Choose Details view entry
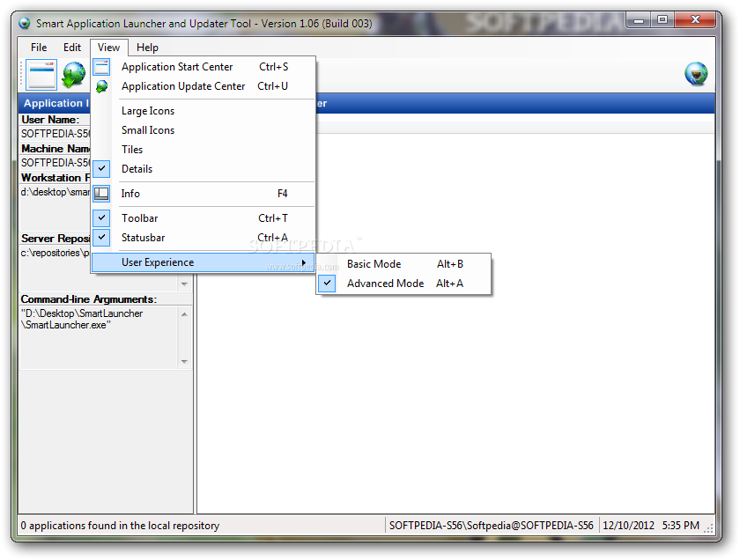Screen dimensions: 740x560 203,169
